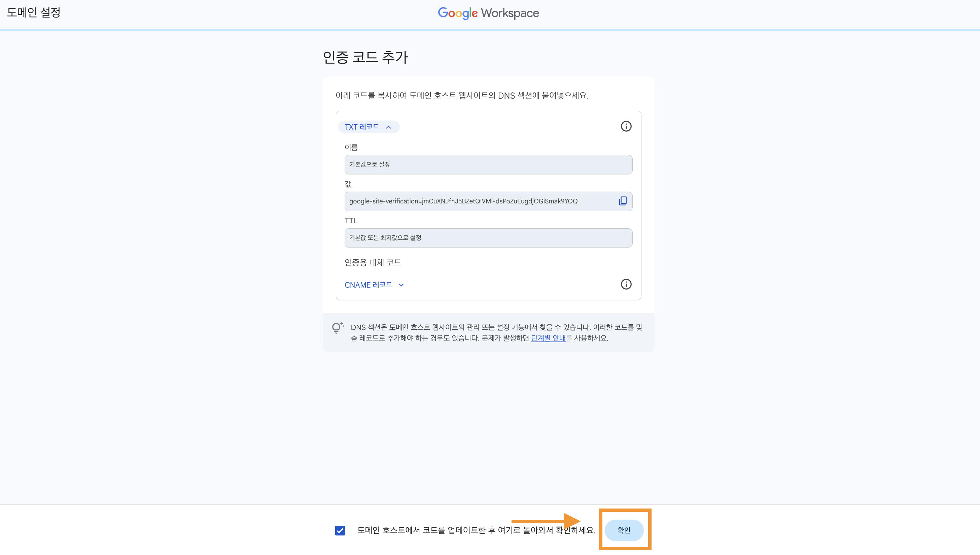Click the info icon beside CNAME 레코드
This screenshot has height=555, width=980.
(x=626, y=284)
